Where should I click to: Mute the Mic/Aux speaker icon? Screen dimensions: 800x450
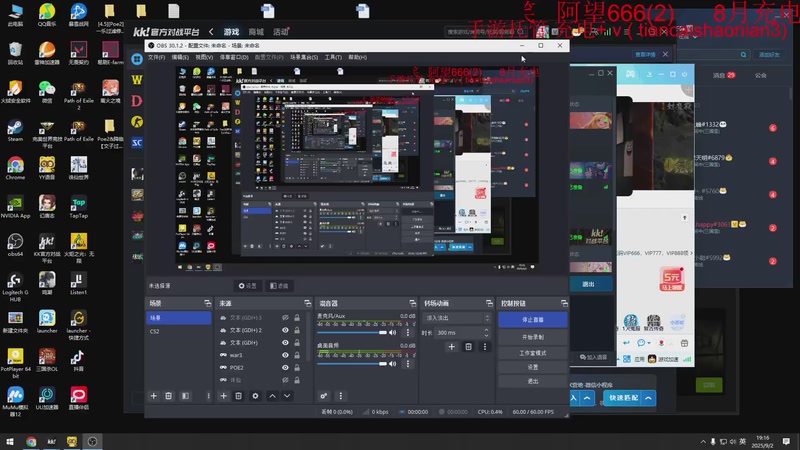pyautogui.click(x=392, y=333)
